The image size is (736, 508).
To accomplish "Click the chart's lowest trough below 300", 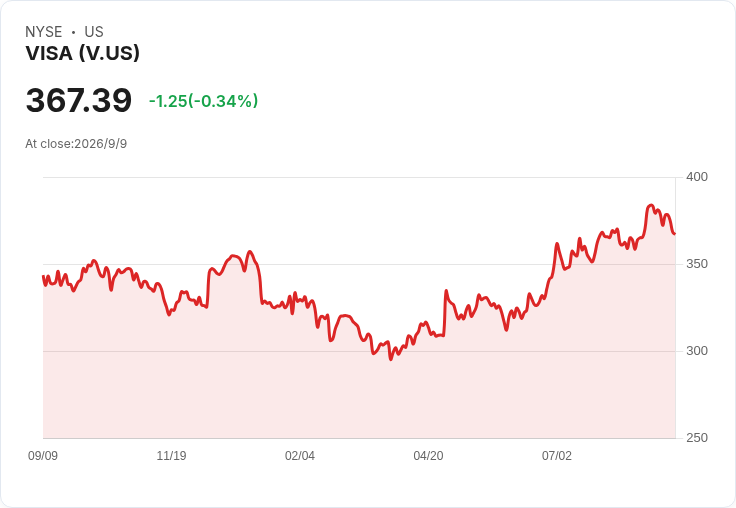I will tap(391, 359).
